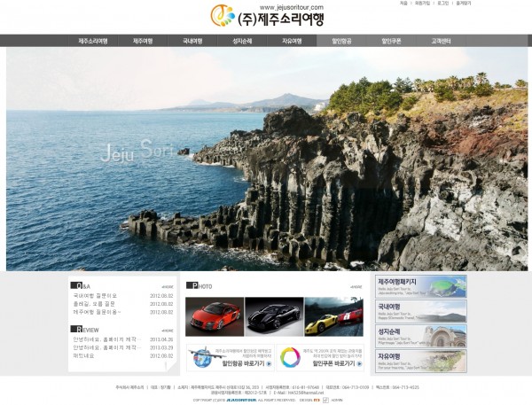Image resolution: width=532 pixels, height=405 pixels.
Task: Open the black sports car photo thumbnail
Action: [273, 315]
